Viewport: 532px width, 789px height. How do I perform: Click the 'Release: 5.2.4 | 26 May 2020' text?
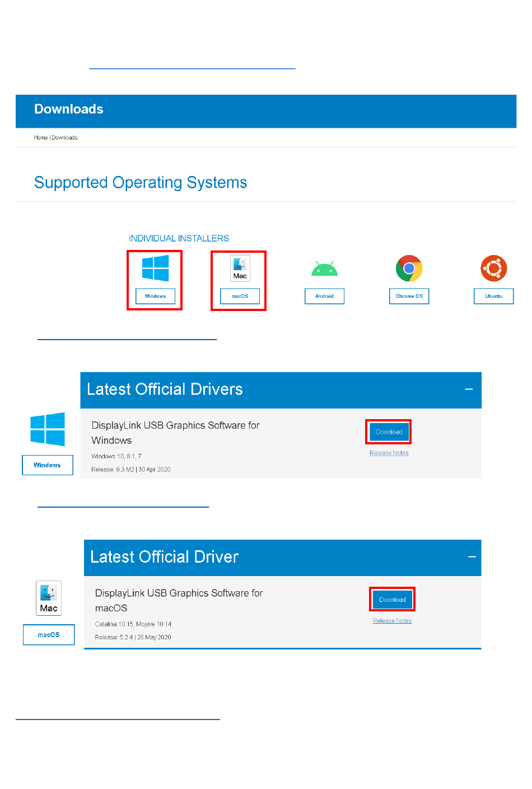click(133, 637)
